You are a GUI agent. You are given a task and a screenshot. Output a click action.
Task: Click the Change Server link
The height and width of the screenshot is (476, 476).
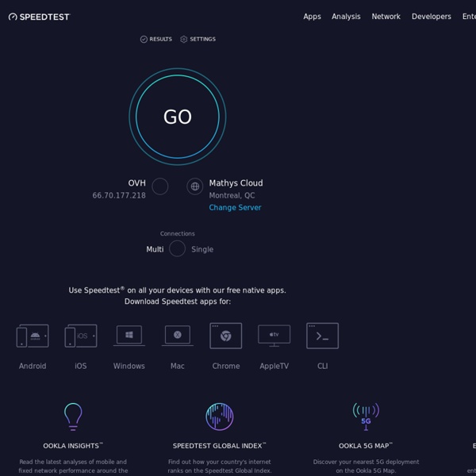click(x=235, y=208)
